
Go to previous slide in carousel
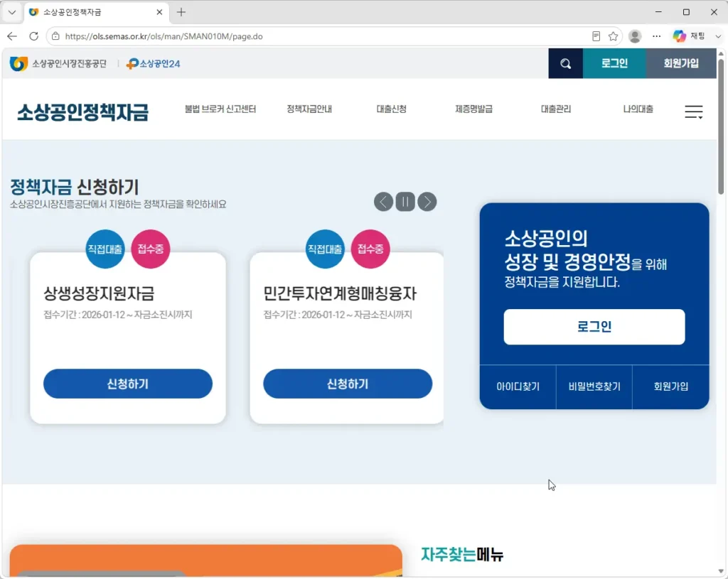[x=383, y=202]
